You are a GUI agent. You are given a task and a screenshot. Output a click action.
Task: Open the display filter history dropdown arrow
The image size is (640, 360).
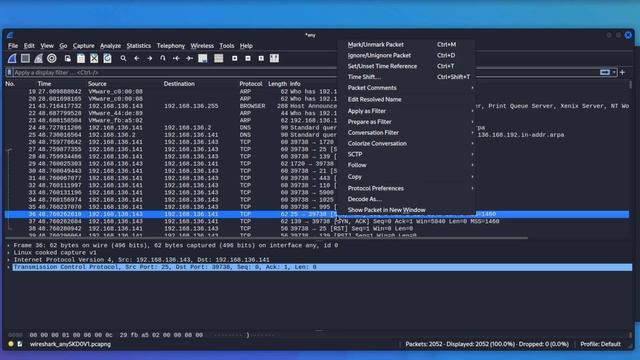click(x=614, y=72)
